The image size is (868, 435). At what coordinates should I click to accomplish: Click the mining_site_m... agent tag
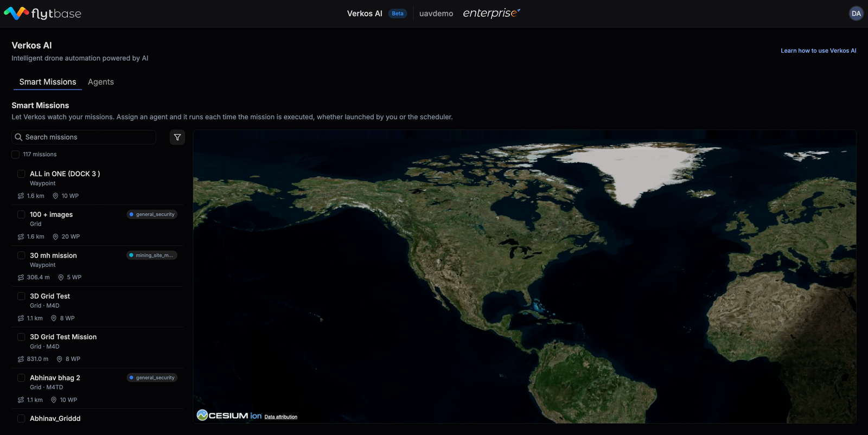click(x=152, y=255)
